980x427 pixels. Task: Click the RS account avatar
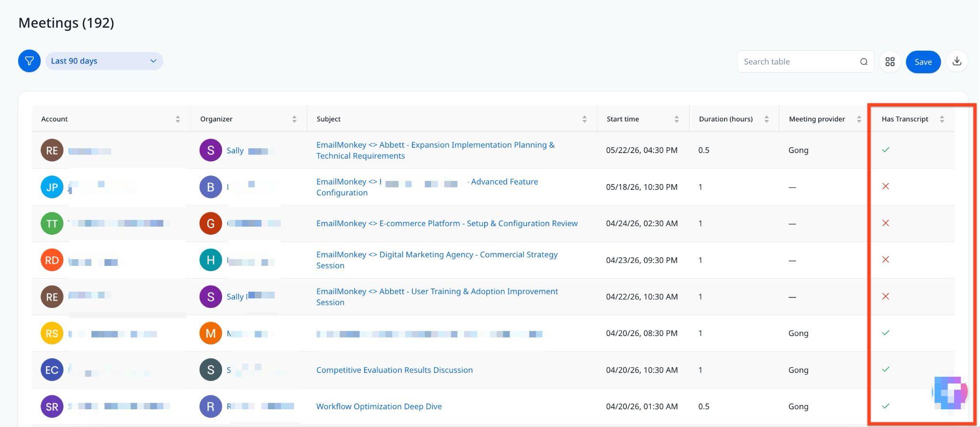52,333
